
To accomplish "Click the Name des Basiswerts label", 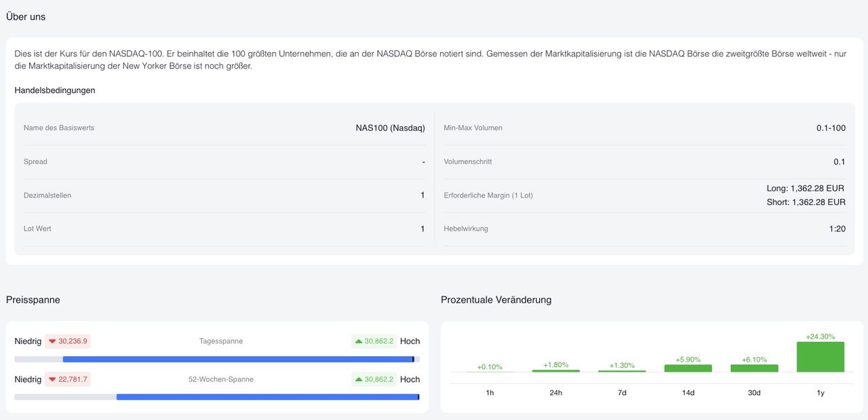I will click(59, 128).
